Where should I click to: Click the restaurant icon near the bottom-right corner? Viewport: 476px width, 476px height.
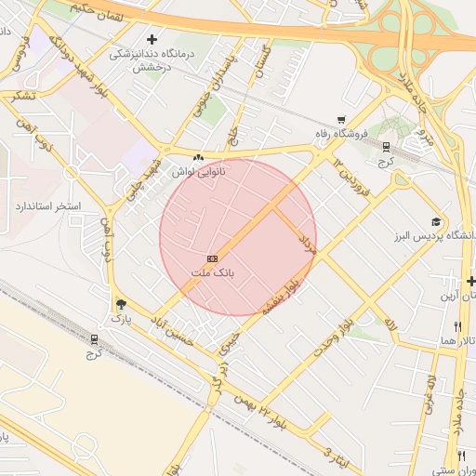coord(462,456)
